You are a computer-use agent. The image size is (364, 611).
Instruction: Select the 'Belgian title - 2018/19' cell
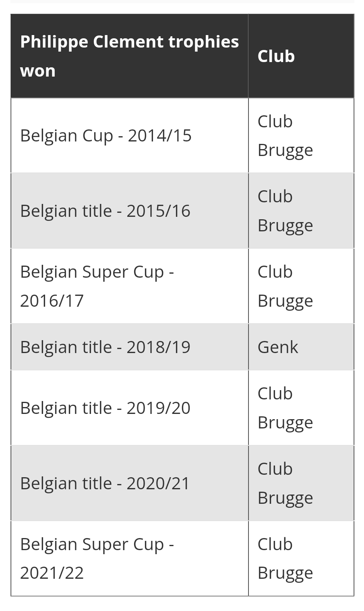click(x=129, y=347)
